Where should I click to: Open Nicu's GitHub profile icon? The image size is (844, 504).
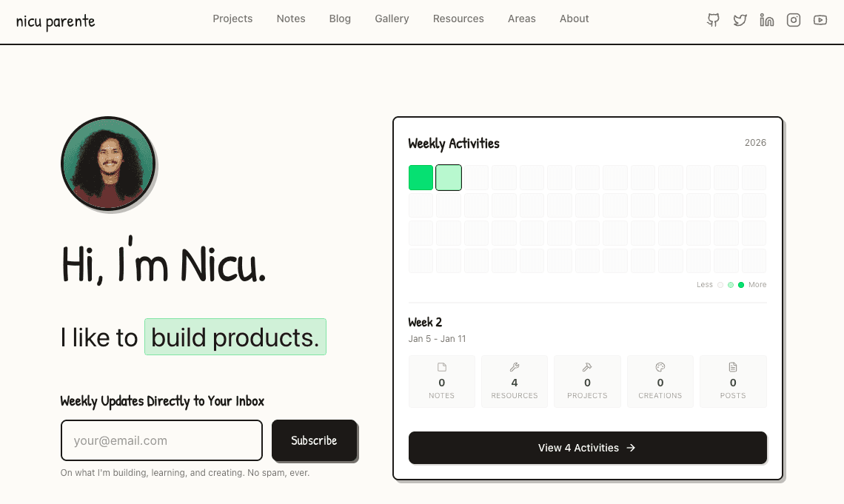tap(713, 20)
